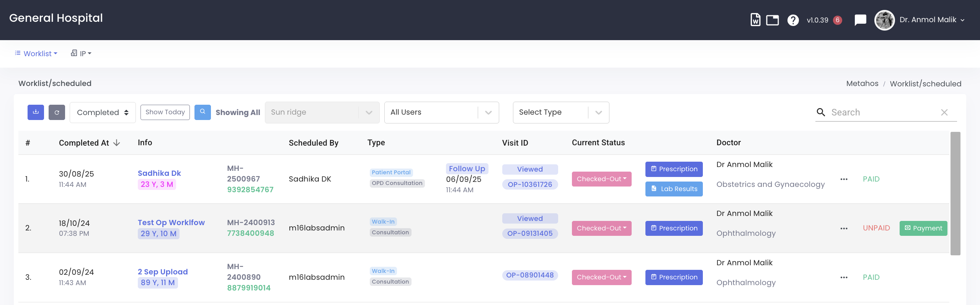Open the Completed status dropdown
This screenshot has width=980, height=305.
click(x=103, y=112)
